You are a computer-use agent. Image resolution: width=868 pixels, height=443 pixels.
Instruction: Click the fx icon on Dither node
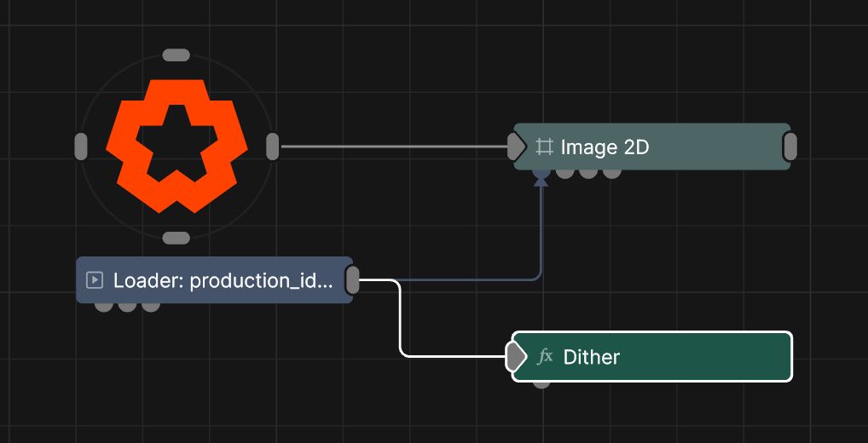[x=545, y=356]
